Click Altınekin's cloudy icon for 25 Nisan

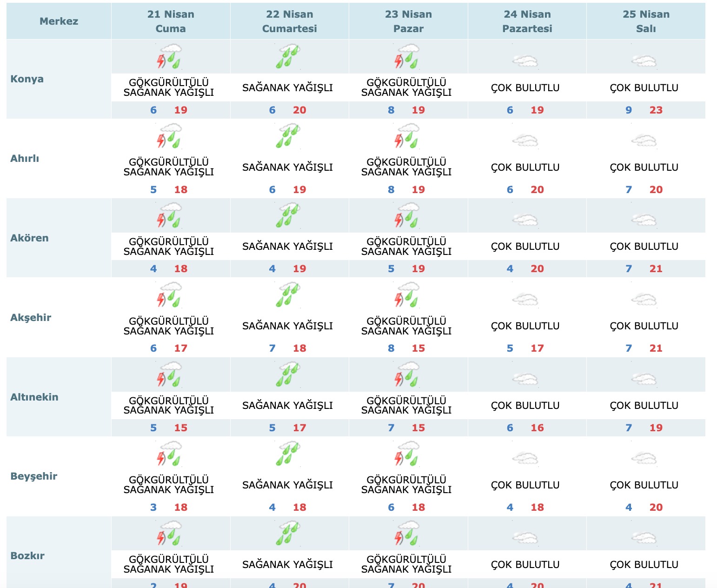(x=644, y=380)
